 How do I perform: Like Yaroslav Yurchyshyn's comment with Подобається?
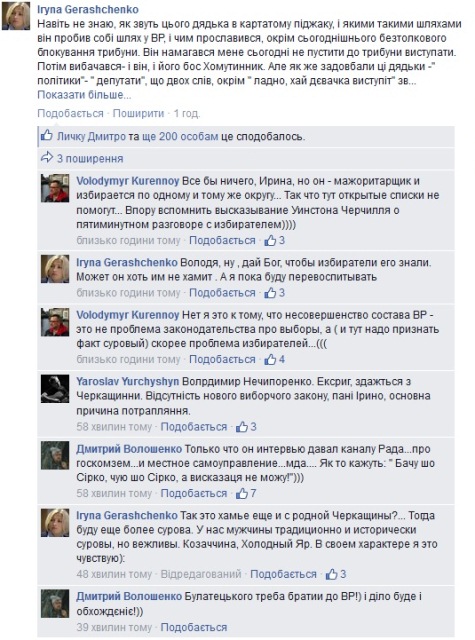(193, 427)
